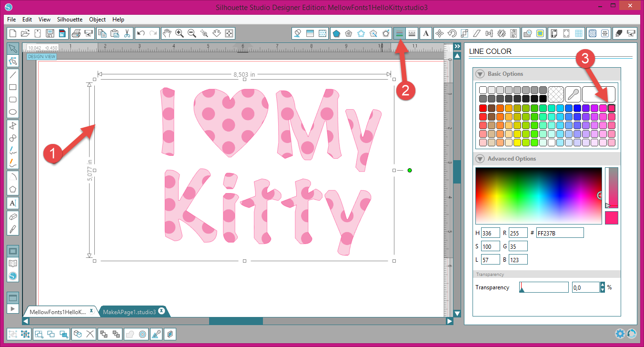This screenshot has height=347, width=644.
Task: Click inside the Advanced Options color spectrum
Action: 538,195
